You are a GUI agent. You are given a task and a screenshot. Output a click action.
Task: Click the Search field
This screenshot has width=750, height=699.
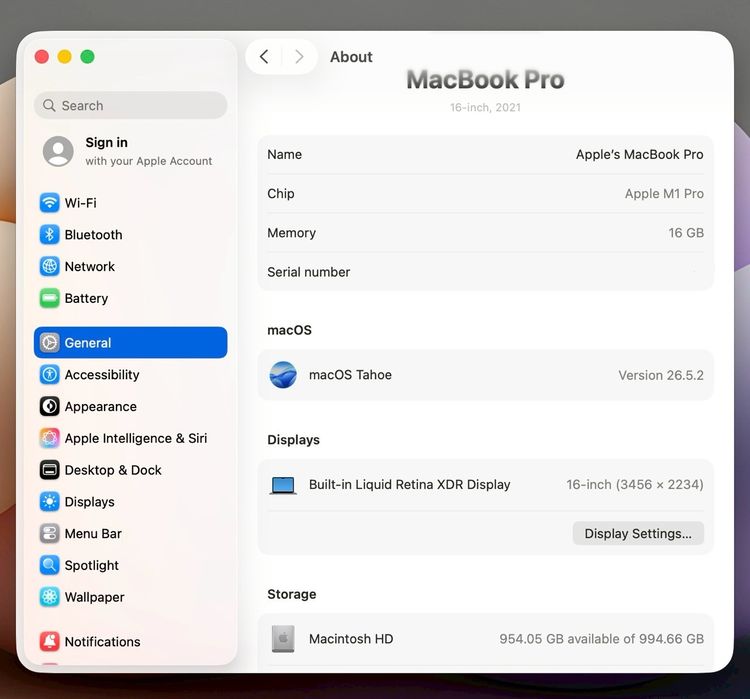pos(131,105)
